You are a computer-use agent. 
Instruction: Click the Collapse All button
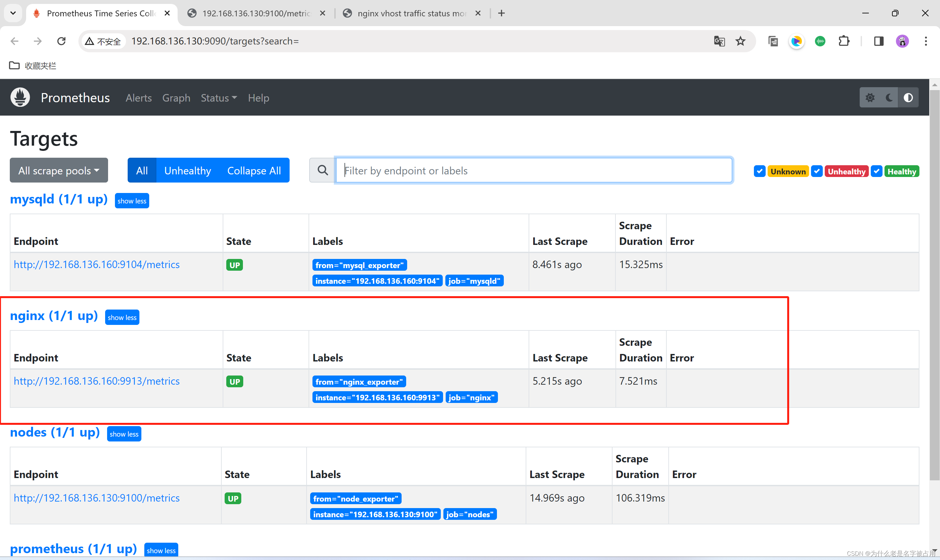(x=254, y=170)
